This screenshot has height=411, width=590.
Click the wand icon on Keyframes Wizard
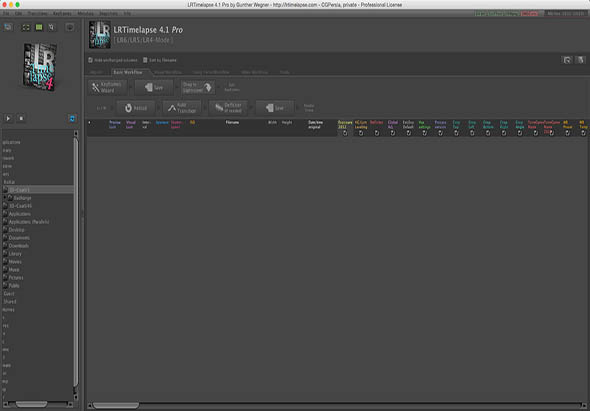96,87
